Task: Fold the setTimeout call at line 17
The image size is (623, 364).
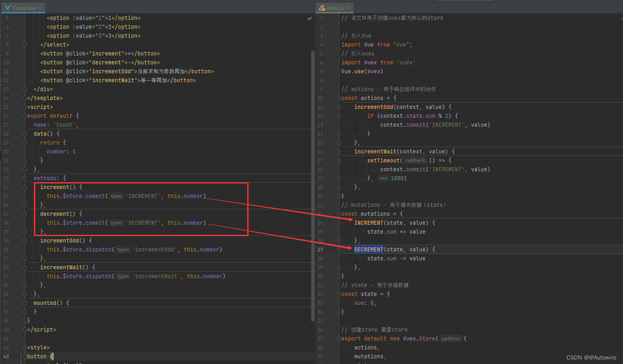Action: click(x=339, y=160)
